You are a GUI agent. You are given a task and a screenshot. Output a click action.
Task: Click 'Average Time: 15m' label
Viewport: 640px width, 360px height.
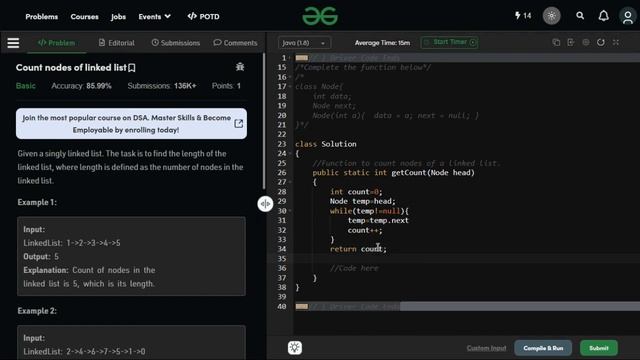point(382,43)
